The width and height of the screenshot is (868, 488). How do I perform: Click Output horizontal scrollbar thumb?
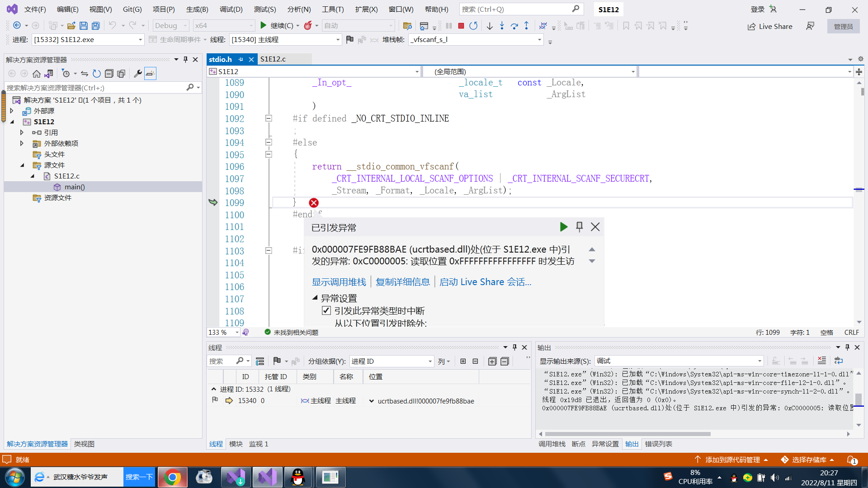coord(627,434)
